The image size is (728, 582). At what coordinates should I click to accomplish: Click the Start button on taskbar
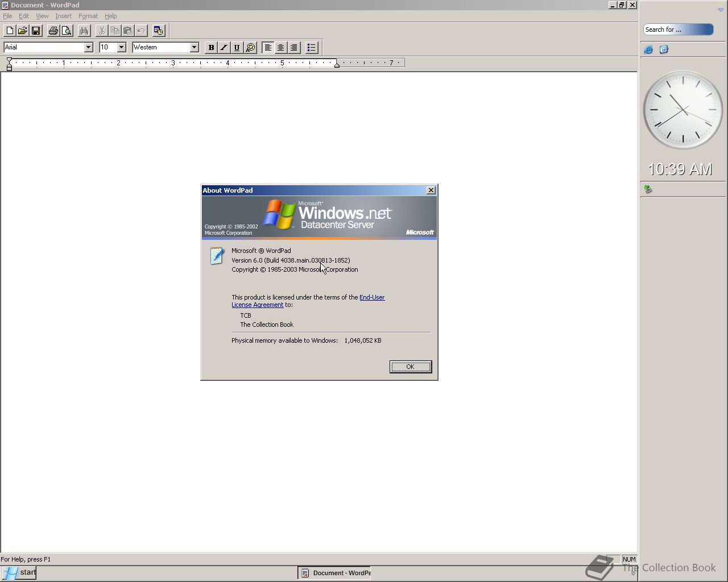[x=19, y=572]
